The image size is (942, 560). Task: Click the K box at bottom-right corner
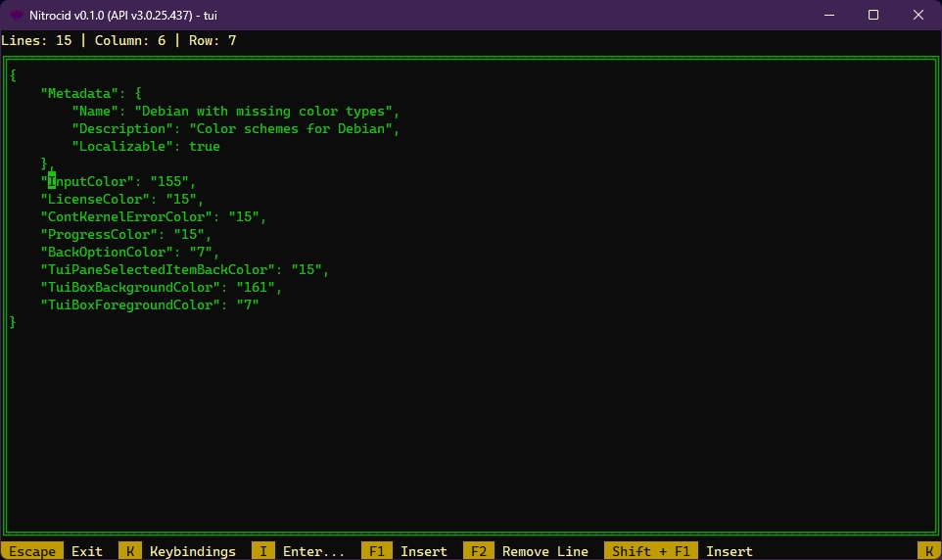928,551
